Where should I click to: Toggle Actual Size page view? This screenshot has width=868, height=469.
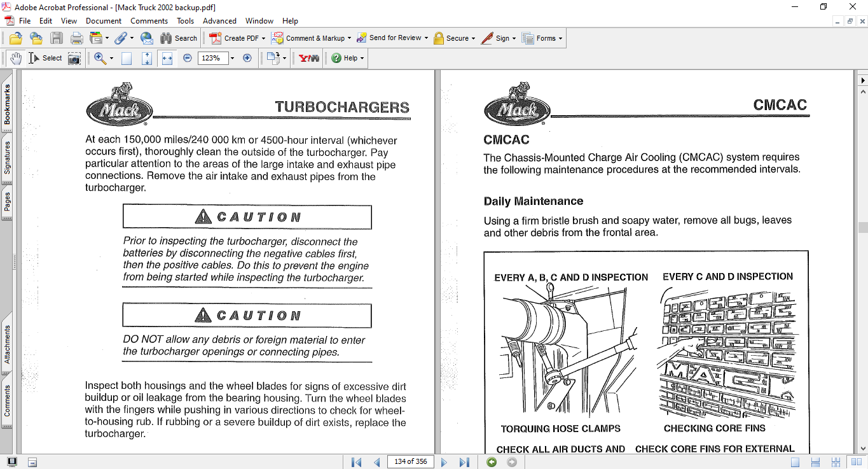127,58
